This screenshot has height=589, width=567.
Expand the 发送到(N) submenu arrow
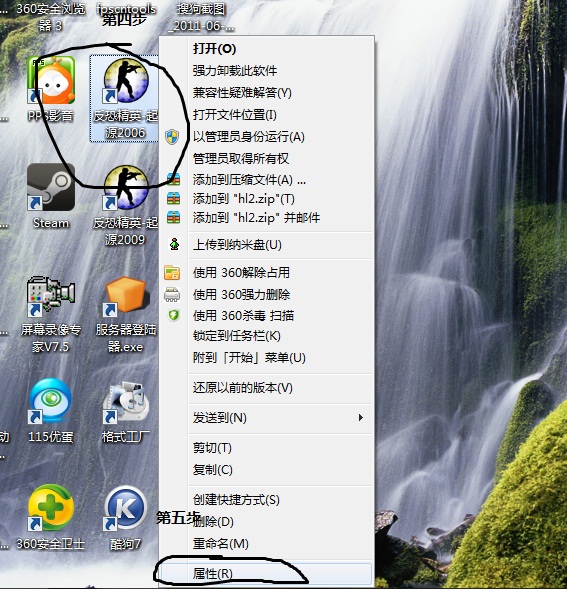(361, 417)
